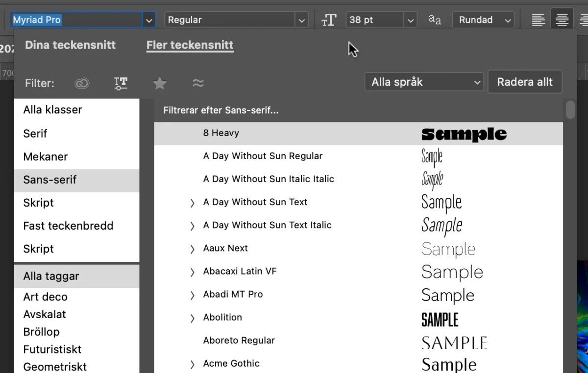This screenshot has height=373, width=588.
Task: Select the Mekaner class filter
Action: coord(76,157)
